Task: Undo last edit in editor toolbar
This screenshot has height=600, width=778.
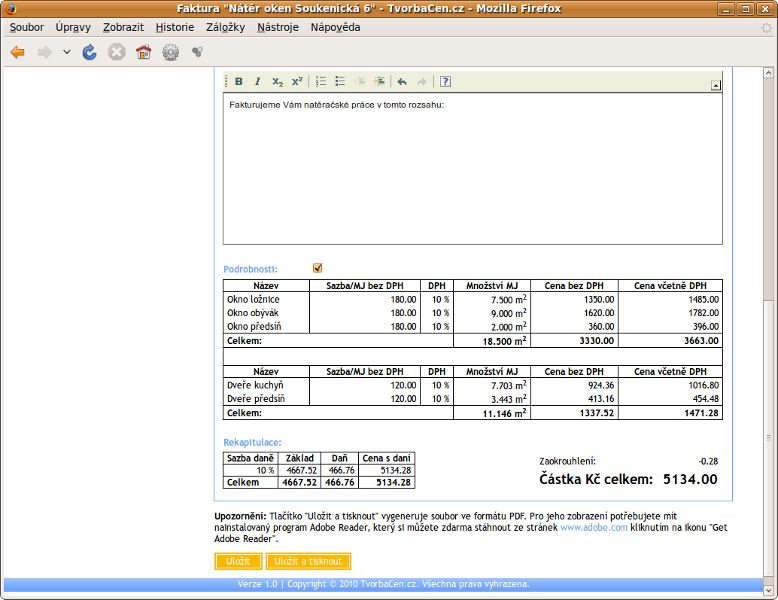Action: 402,81
